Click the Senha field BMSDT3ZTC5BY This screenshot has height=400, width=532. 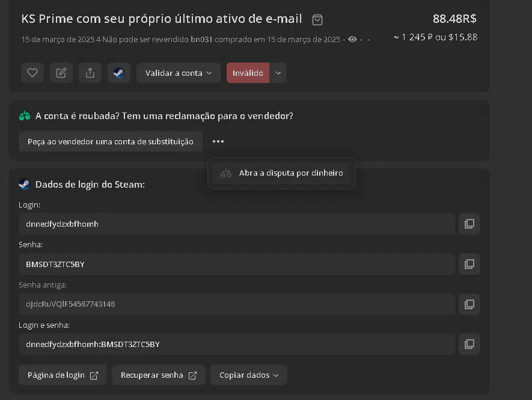(237, 264)
